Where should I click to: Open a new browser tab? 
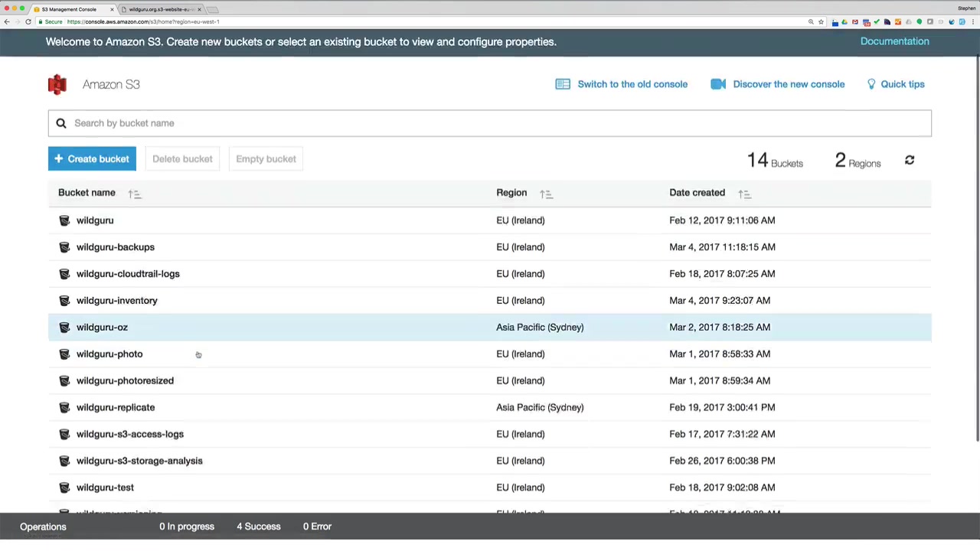pos(213,9)
